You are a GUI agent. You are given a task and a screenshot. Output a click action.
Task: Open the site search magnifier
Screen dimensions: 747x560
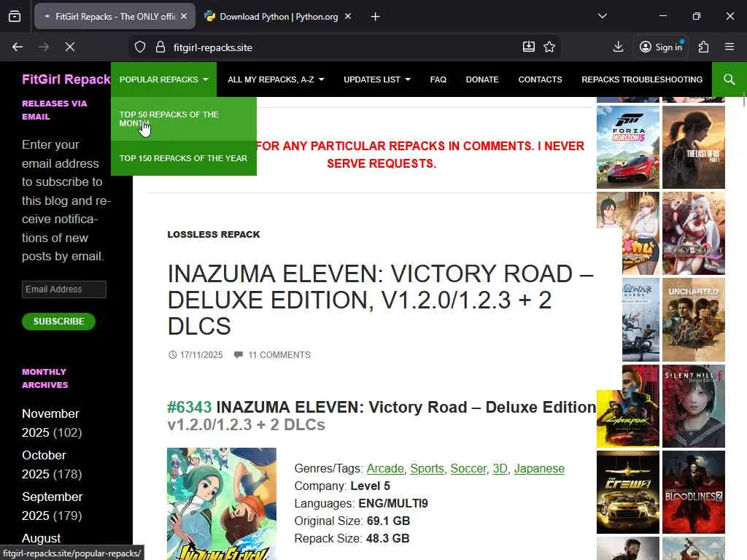tap(729, 79)
